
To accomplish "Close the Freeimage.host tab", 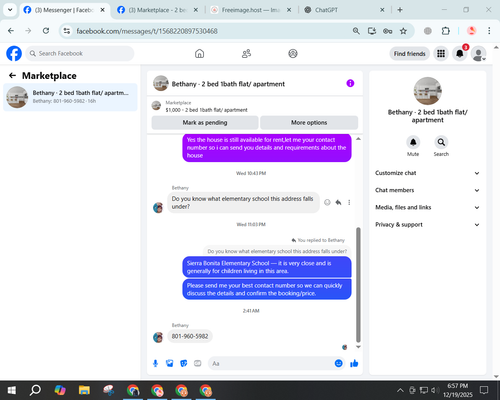I will click(x=289, y=10).
